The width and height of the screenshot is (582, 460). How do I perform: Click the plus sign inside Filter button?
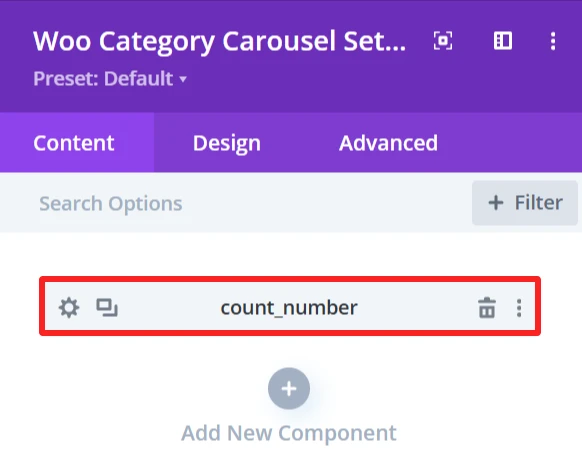(496, 203)
